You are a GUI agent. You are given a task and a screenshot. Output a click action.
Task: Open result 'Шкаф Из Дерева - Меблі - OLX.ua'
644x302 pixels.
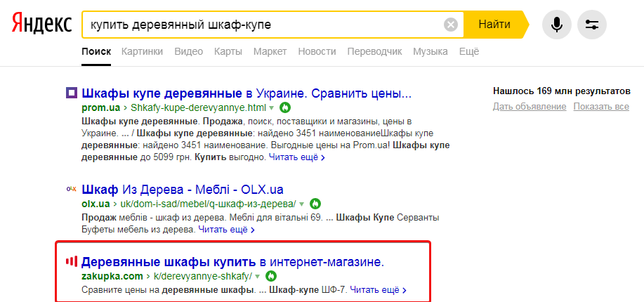tap(183, 190)
